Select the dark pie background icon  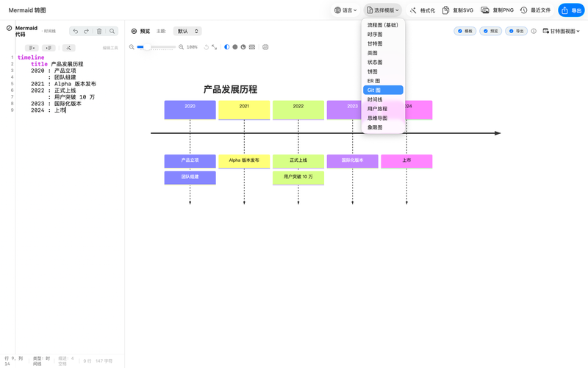243,47
